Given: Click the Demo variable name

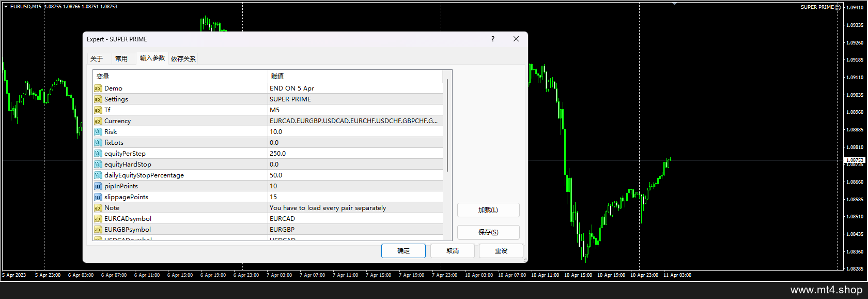Looking at the screenshot, I should tap(113, 88).
